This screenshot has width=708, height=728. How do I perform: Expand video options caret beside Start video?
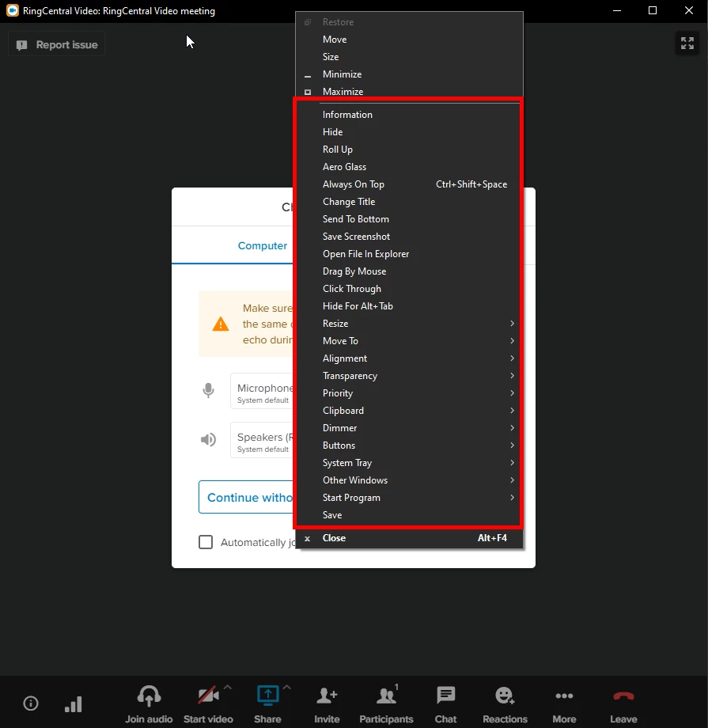(228, 688)
